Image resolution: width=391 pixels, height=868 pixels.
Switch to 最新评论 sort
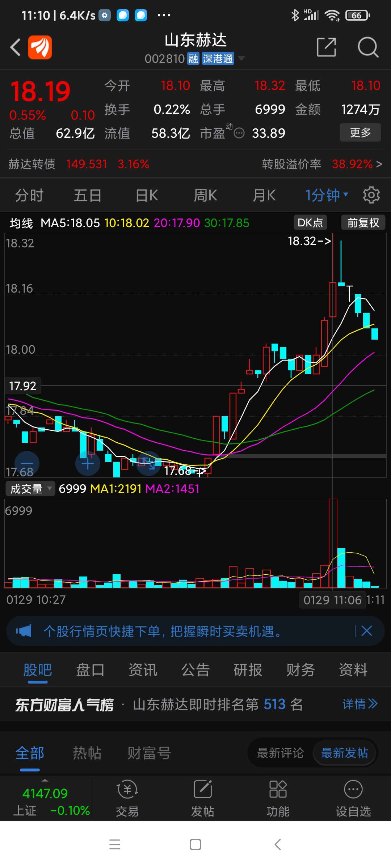[x=280, y=753]
